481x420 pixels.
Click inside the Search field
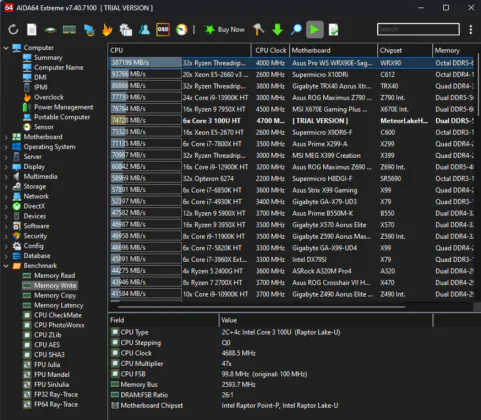[418, 29]
